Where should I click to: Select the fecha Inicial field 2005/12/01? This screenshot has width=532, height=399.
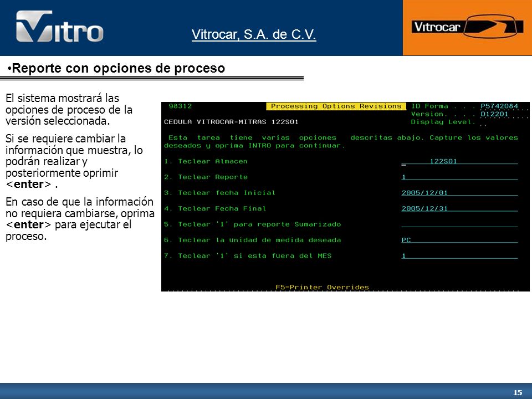click(x=459, y=193)
